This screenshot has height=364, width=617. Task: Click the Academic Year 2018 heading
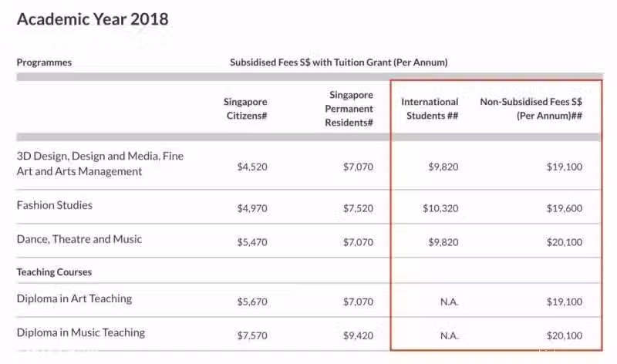(x=93, y=19)
